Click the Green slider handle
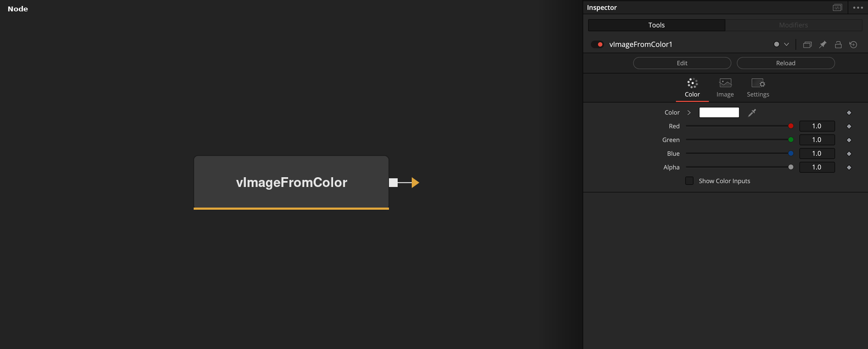 [791, 140]
